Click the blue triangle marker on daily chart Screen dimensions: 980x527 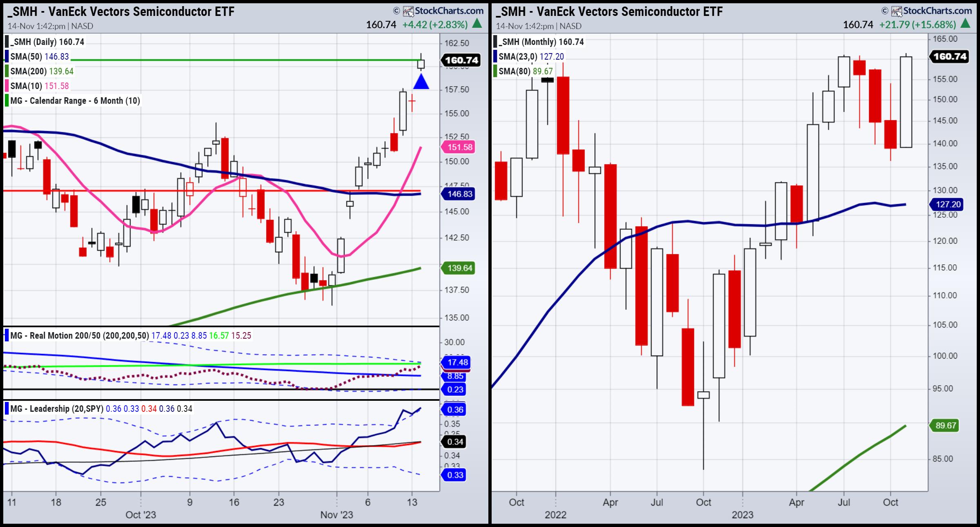421,82
